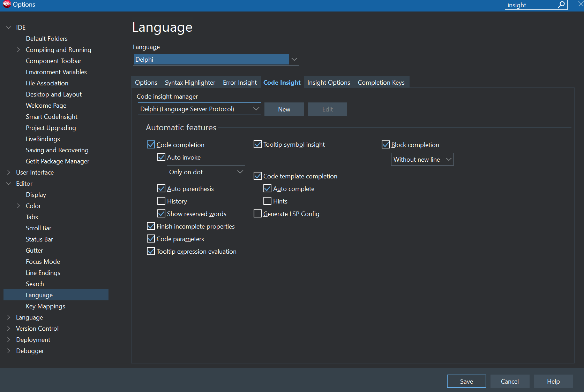Switch to the Options tab
The height and width of the screenshot is (392, 584).
click(146, 83)
